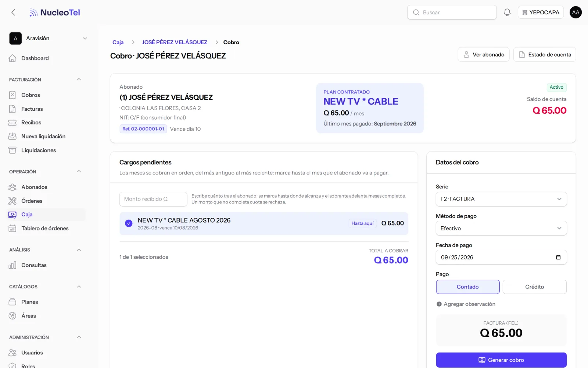Click the Recibos receipt icon
Screen dimensions: 588x368
(x=12, y=123)
